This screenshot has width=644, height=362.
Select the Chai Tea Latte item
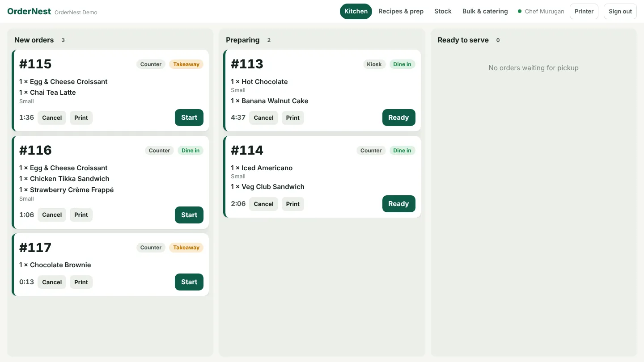47,93
